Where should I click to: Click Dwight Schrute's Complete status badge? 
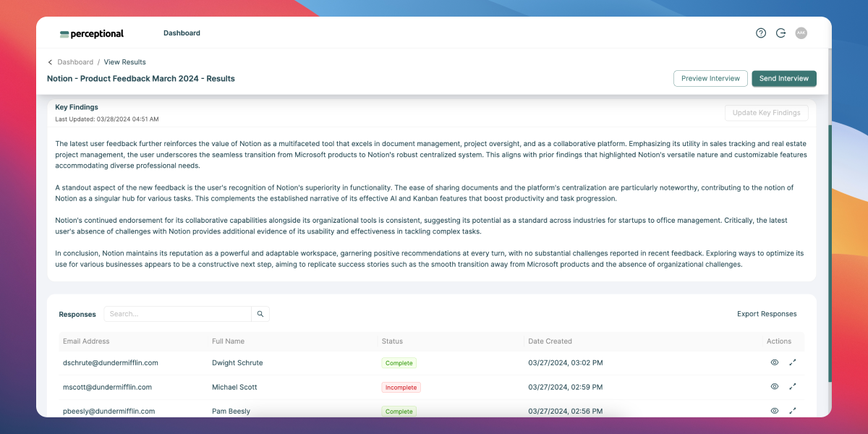tap(399, 363)
